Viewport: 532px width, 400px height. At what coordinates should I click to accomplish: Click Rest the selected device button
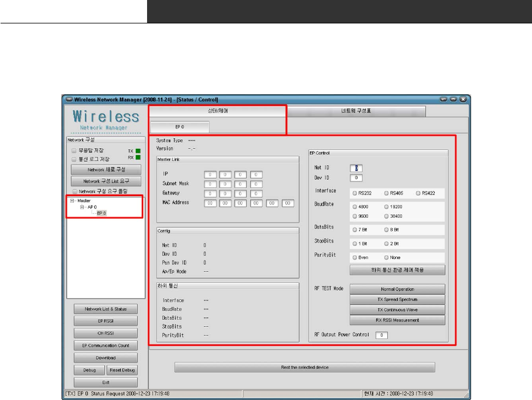305,367
